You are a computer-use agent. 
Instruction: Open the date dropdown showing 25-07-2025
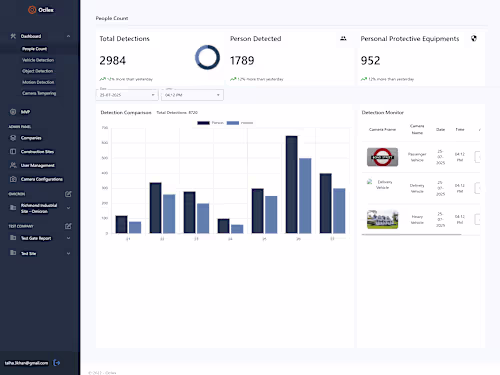point(127,95)
